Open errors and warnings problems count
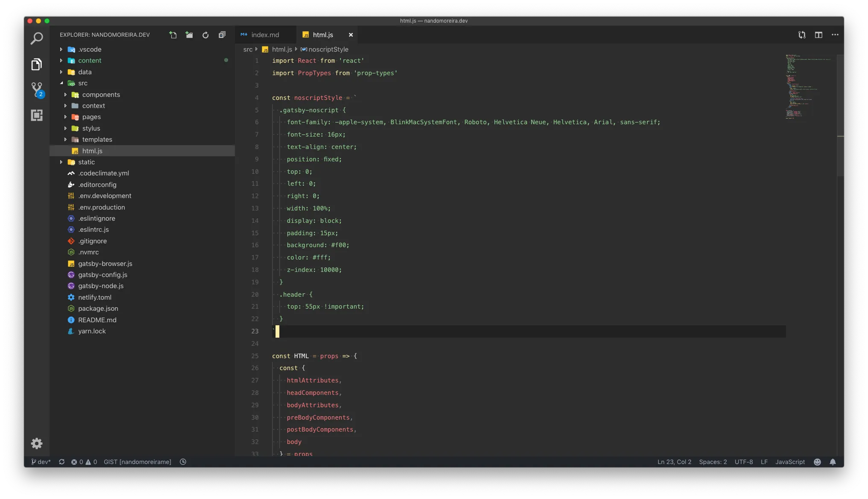The width and height of the screenshot is (868, 499). click(84, 462)
